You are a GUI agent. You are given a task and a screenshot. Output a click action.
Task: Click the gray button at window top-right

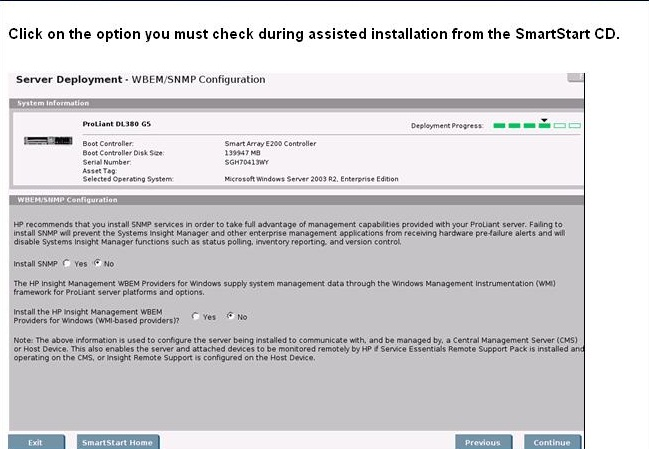pos(576,77)
